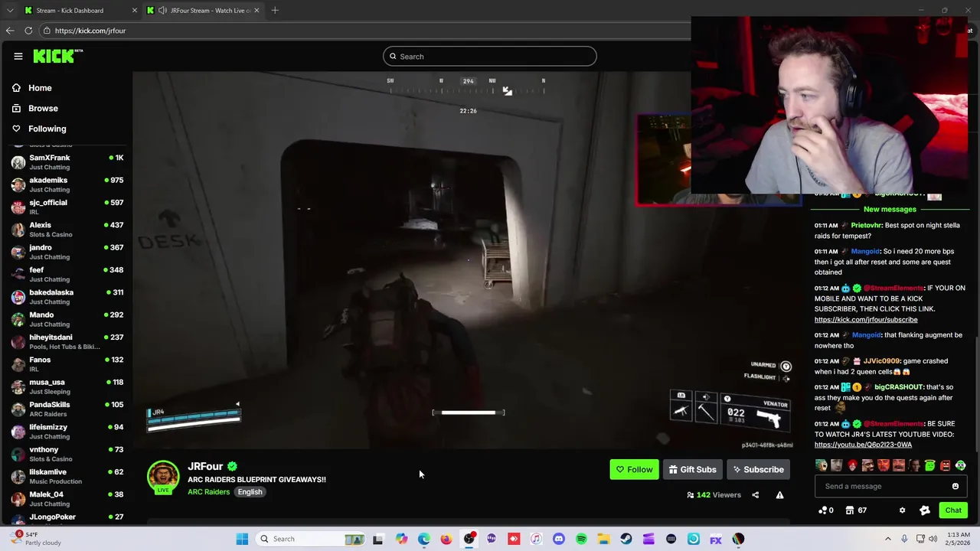The image size is (980, 551).
Task: Open browser tab list dropdown arrow
Action: (x=9, y=10)
